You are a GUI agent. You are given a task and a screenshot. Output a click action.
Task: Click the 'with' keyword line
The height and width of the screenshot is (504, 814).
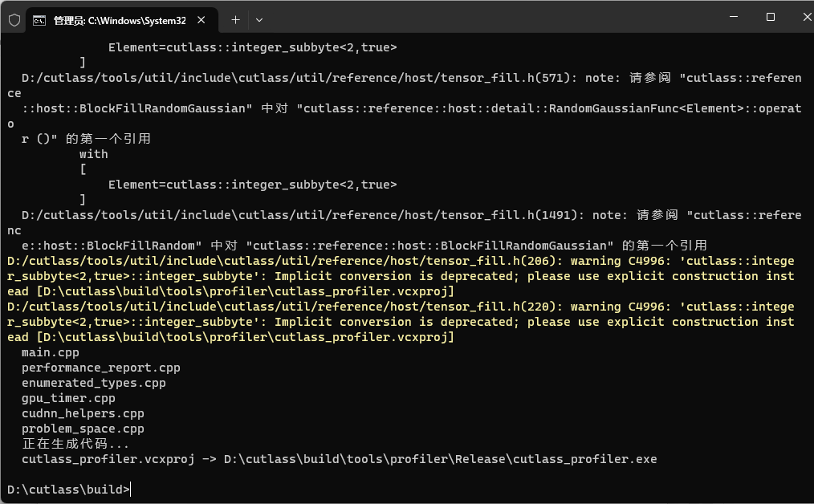(x=93, y=154)
